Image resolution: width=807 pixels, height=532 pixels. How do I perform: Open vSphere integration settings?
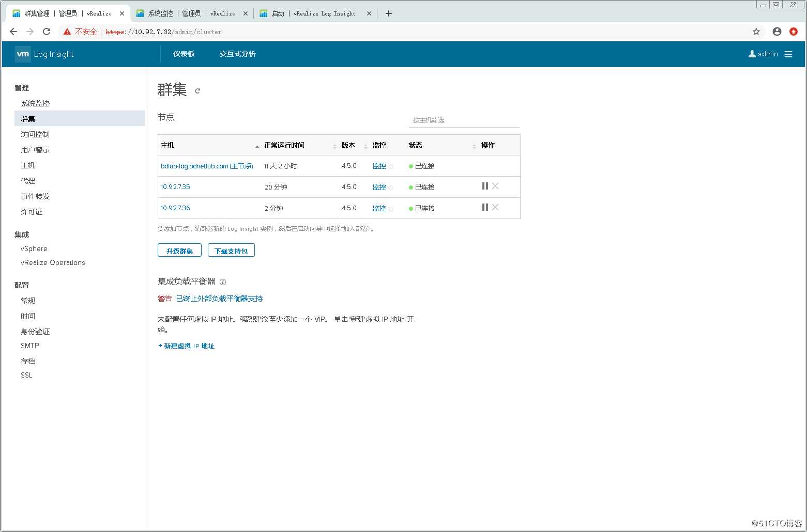click(x=34, y=248)
